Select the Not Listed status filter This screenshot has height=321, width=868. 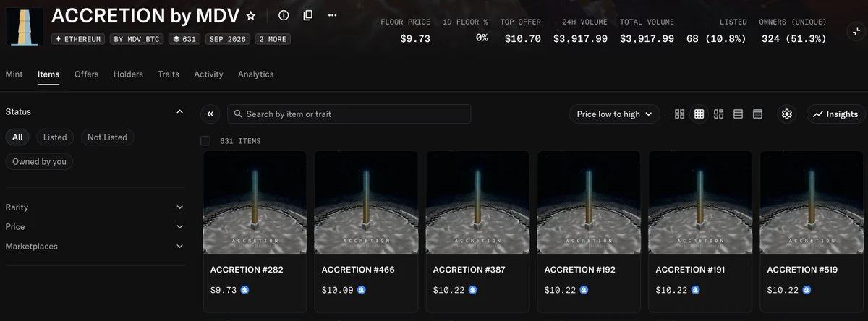(107, 137)
